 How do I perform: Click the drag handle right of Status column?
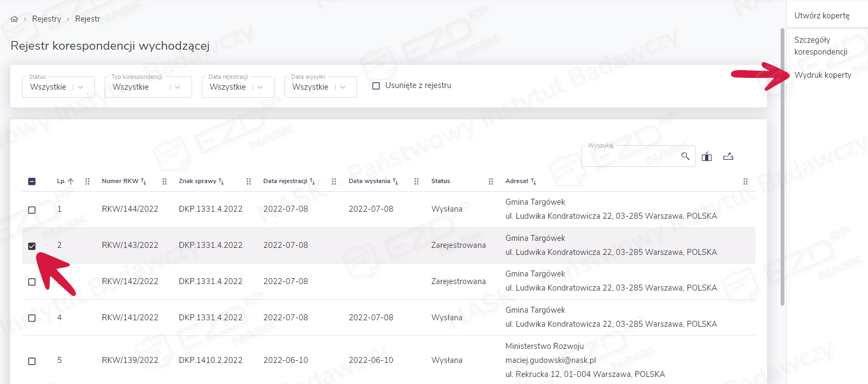pos(490,181)
